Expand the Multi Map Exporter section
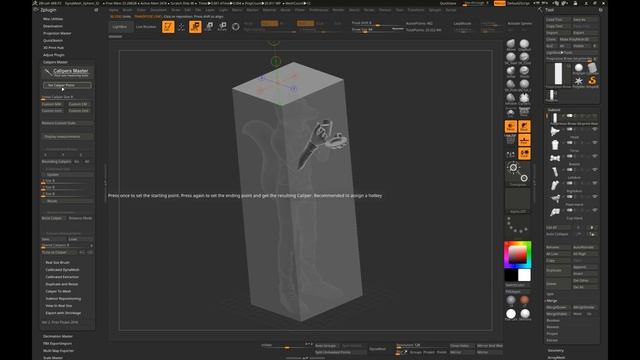 pos(58,351)
